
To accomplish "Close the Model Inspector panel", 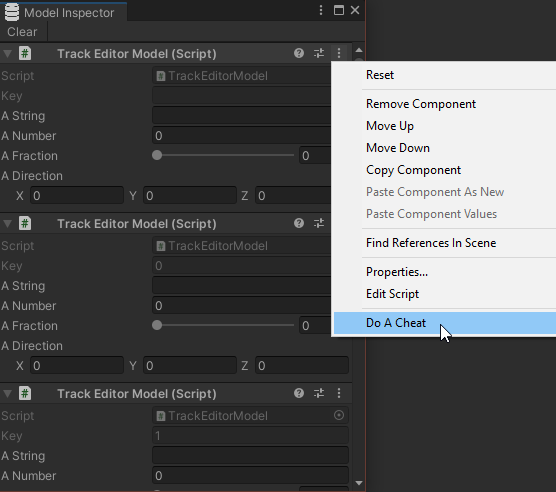I will 355,10.
